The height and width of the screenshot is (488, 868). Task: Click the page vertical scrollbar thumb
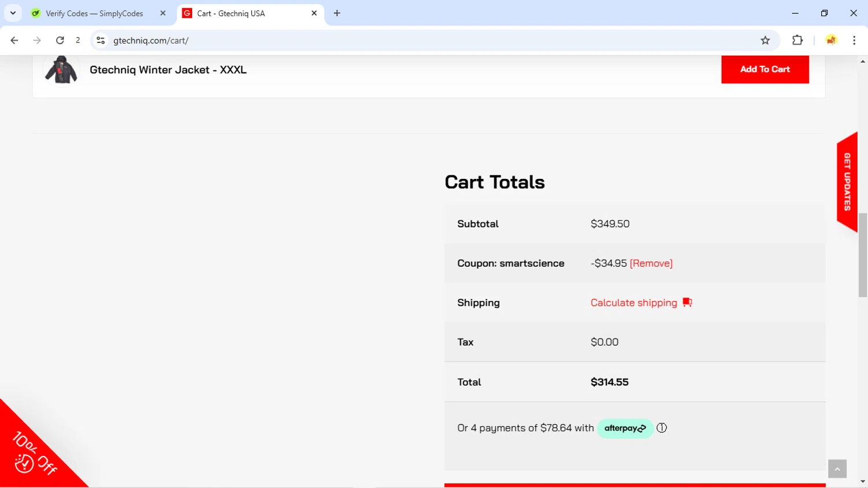tap(863, 255)
